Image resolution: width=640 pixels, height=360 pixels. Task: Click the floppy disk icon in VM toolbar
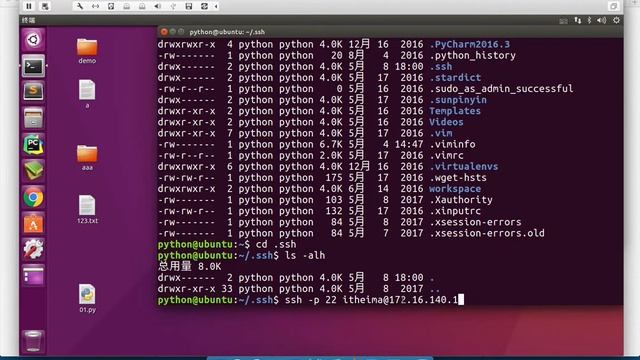click(x=189, y=6)
